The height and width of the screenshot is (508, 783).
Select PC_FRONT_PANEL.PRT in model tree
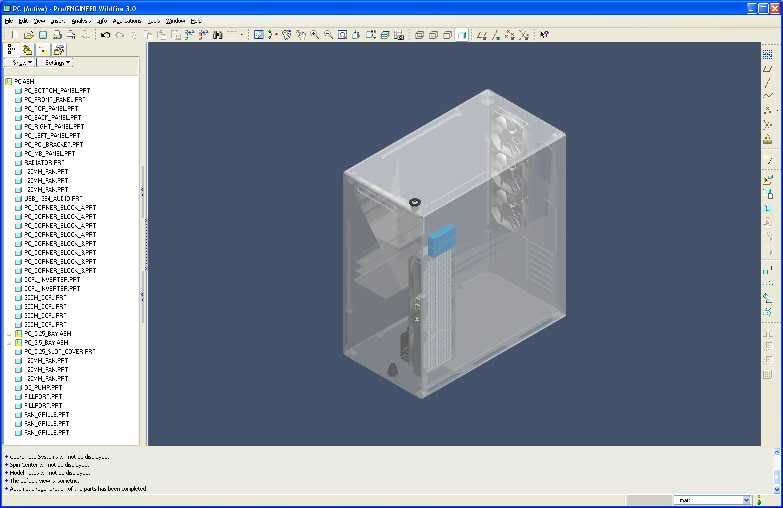(x=50, y=99)
